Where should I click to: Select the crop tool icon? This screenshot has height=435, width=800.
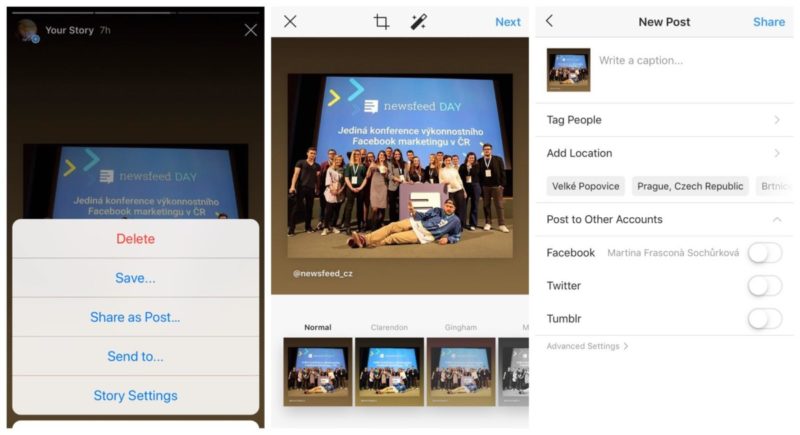[381, 21]
